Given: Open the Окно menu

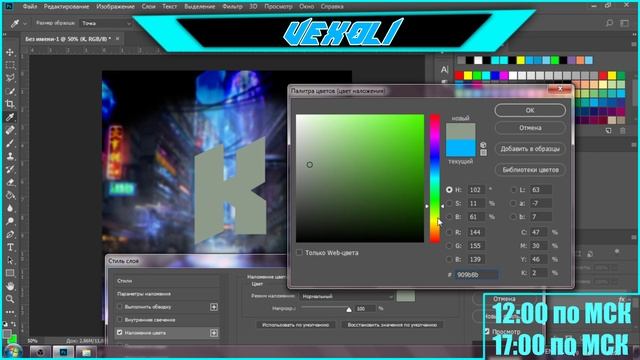Looking at the screenshot, I should click(x=307, y=7).
